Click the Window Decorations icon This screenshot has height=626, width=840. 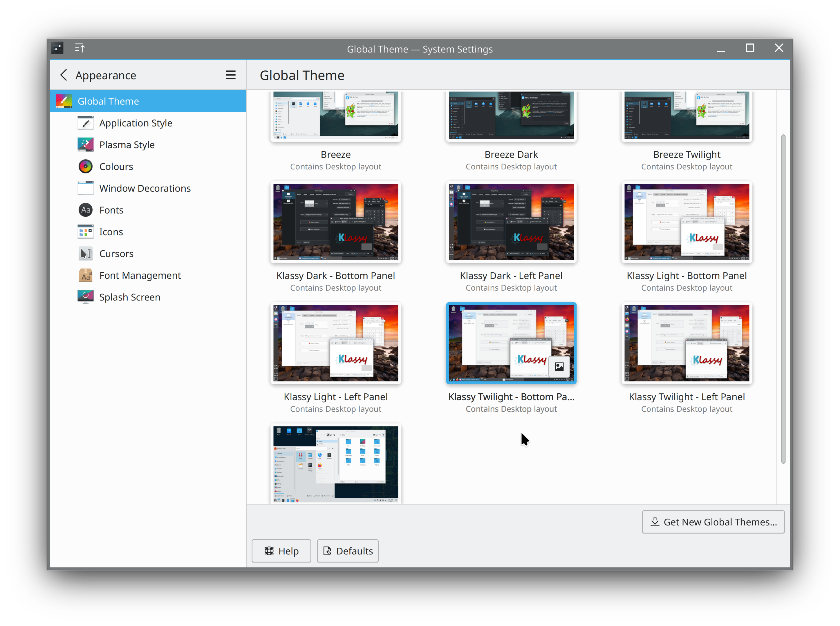(85, 188)
